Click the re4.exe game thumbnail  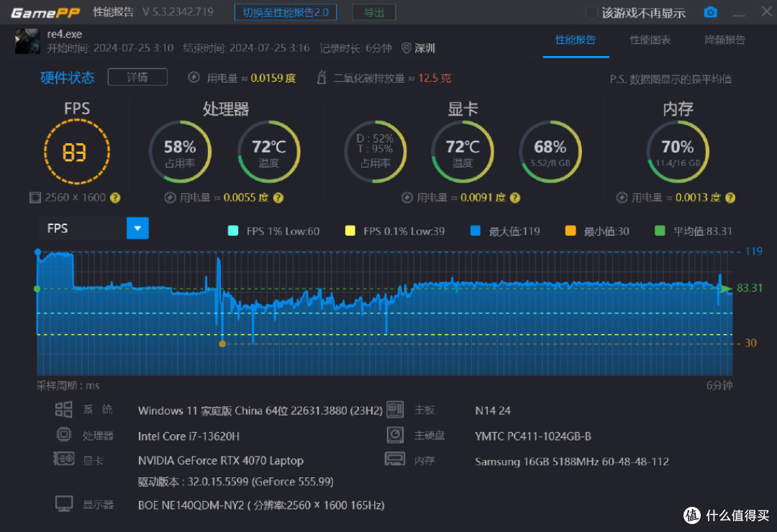point(27,41)
